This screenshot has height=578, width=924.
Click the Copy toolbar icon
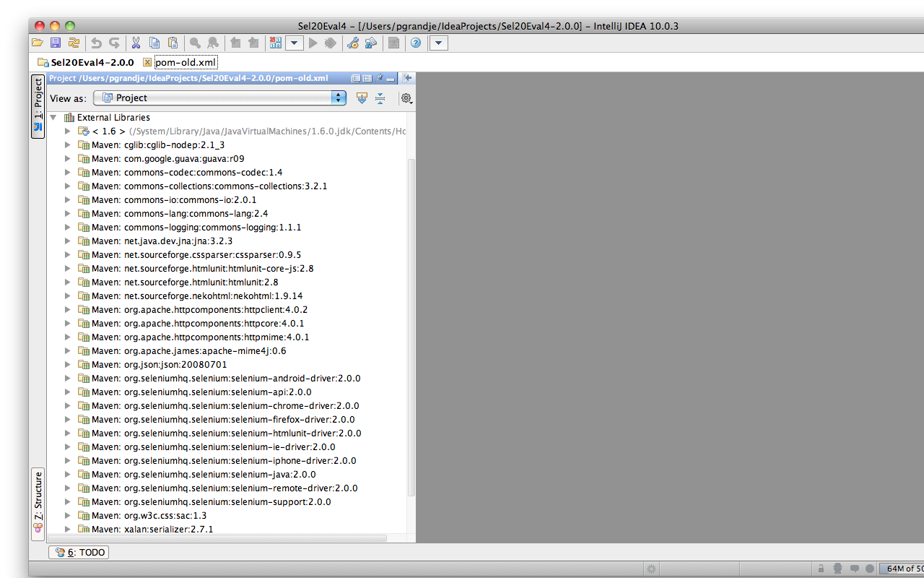(154, 43)
